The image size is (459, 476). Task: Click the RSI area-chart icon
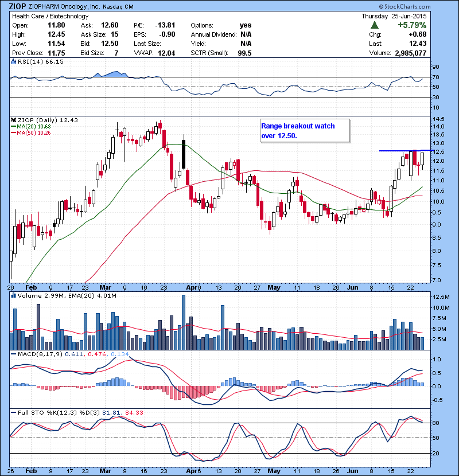click(x=13, y=61)
